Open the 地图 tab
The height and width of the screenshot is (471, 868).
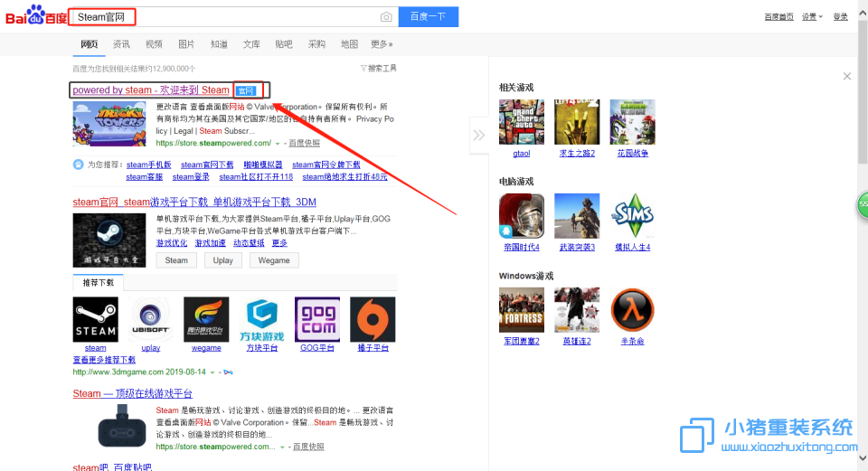pyautogui.click(x=349, y=44)
